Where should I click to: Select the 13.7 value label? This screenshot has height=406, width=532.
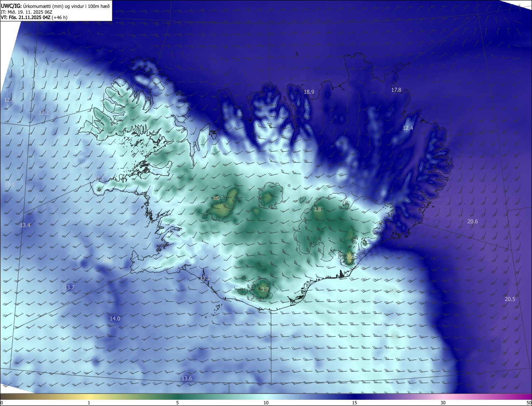[x=69, y=288]
